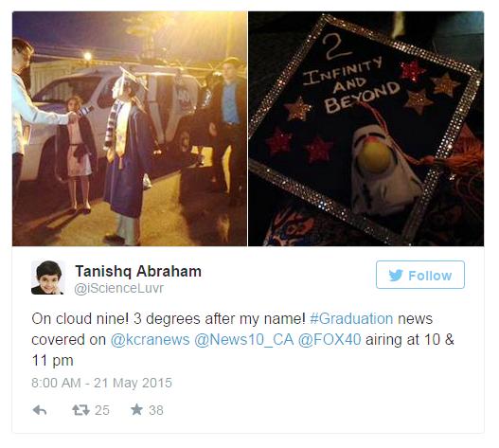
Task: Open the decorated graduation cap photo
Action: 366,129
